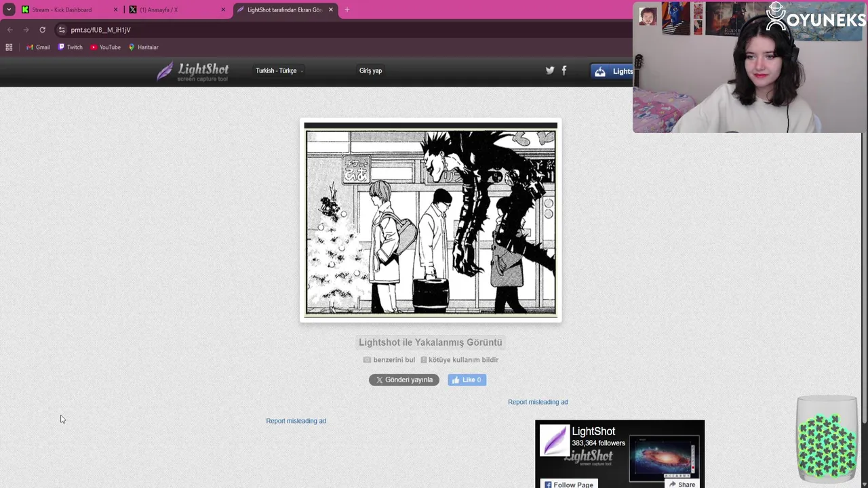This screenshot has width=868, height=488.
Task: Switch to the Stream - Kick Dashboard tab
Action: click(x=61, y=9)
